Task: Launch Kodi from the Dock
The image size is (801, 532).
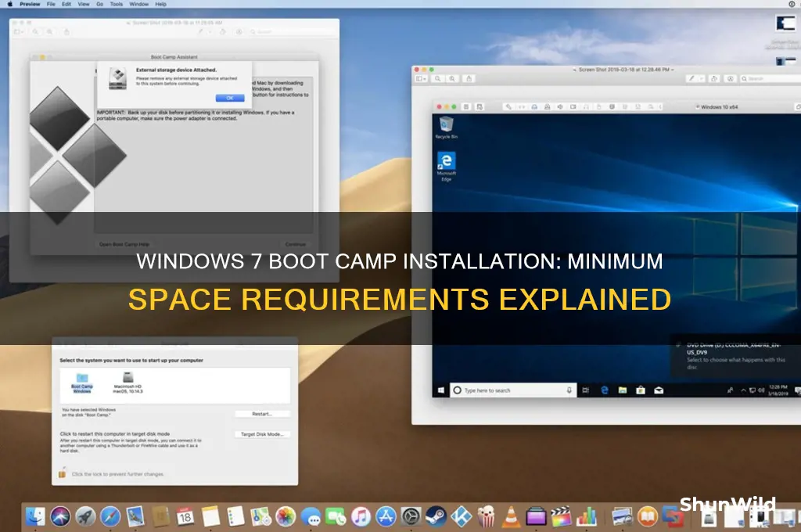Action: pyautogui.click(x=462, y=516)
